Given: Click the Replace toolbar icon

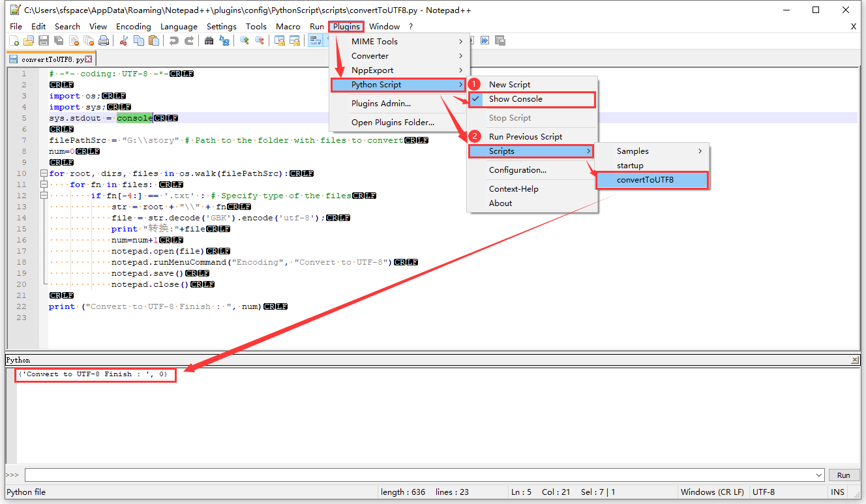Looking at the screenshot, I should pyautogui.click(x=224, y=40).
